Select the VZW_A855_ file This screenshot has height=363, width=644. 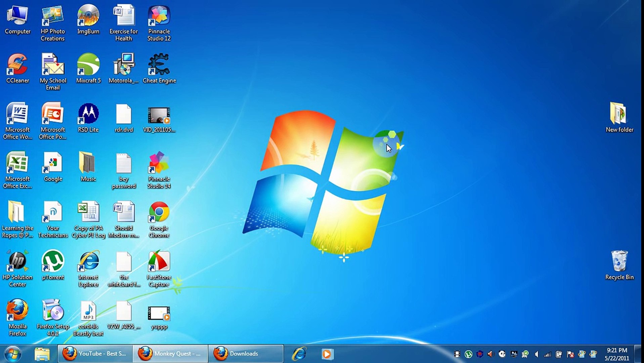pyautogui.click(x=124, y=314)
